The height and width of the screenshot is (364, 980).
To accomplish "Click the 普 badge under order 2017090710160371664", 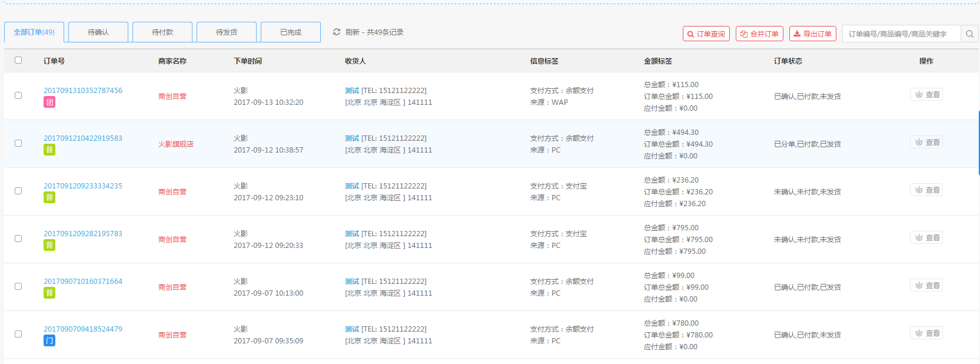I will coord(49,293).
